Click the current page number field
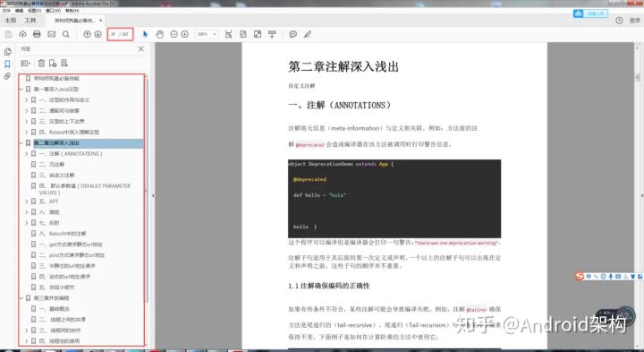 [x=113, y=34]
